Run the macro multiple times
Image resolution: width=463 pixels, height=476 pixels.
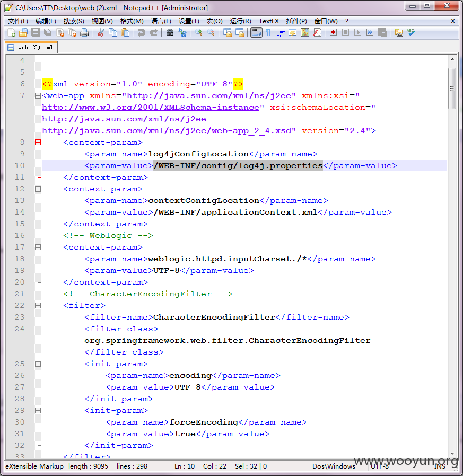click(x=370, y=32)
